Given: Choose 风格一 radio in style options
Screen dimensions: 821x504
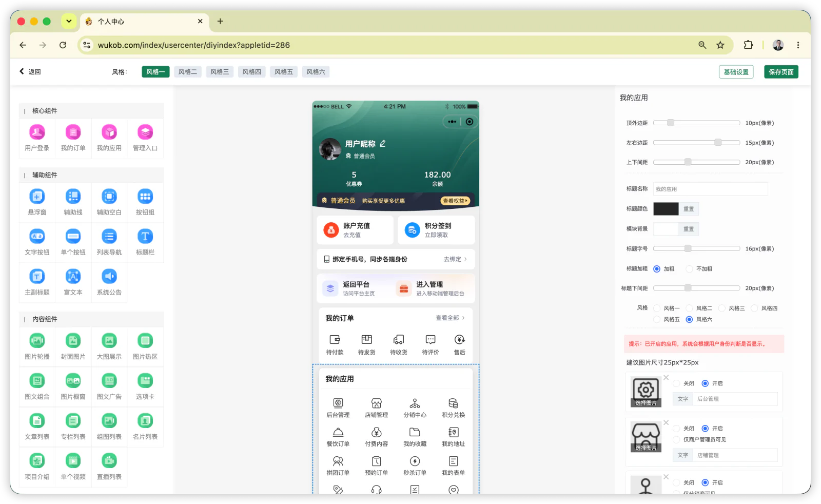Looking at the screenshot, I should click(x=657, y=308).
